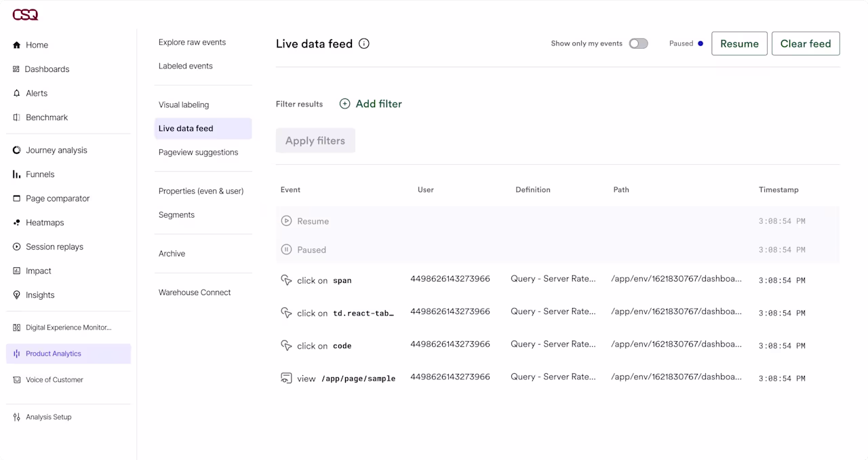Toggle Show only my events switch
868x460 pixels.
point(638,43)
